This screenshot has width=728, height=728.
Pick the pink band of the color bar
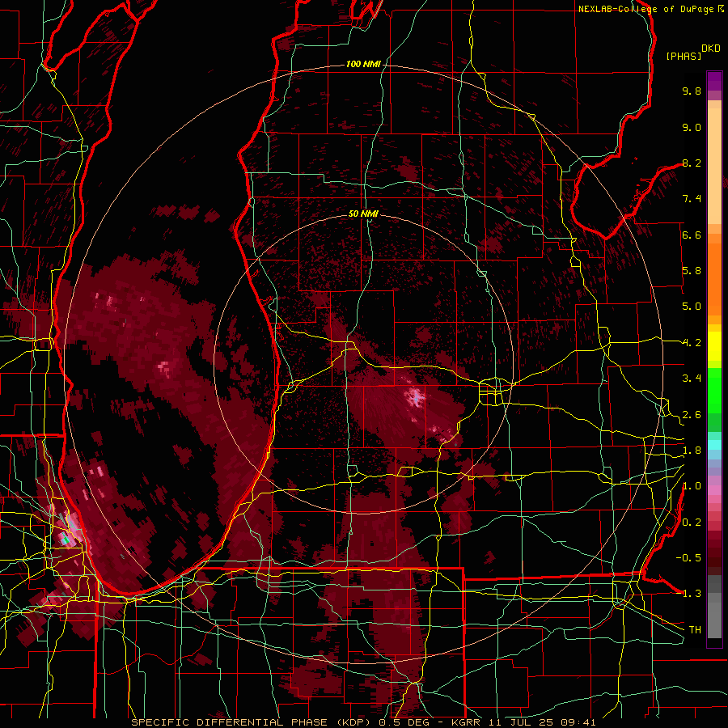[x=714, y=490]
